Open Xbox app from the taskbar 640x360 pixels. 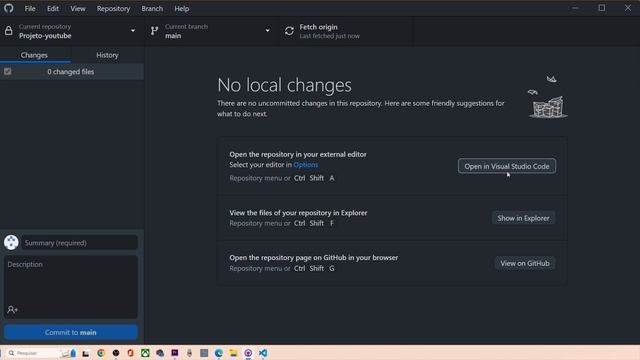click(x=145, y=353)
